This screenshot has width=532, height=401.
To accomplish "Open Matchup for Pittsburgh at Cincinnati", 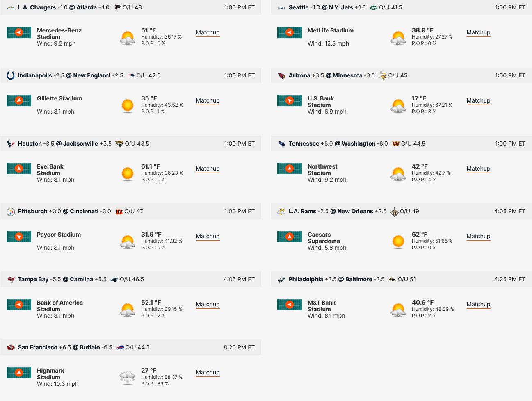I will click(208, 236).
